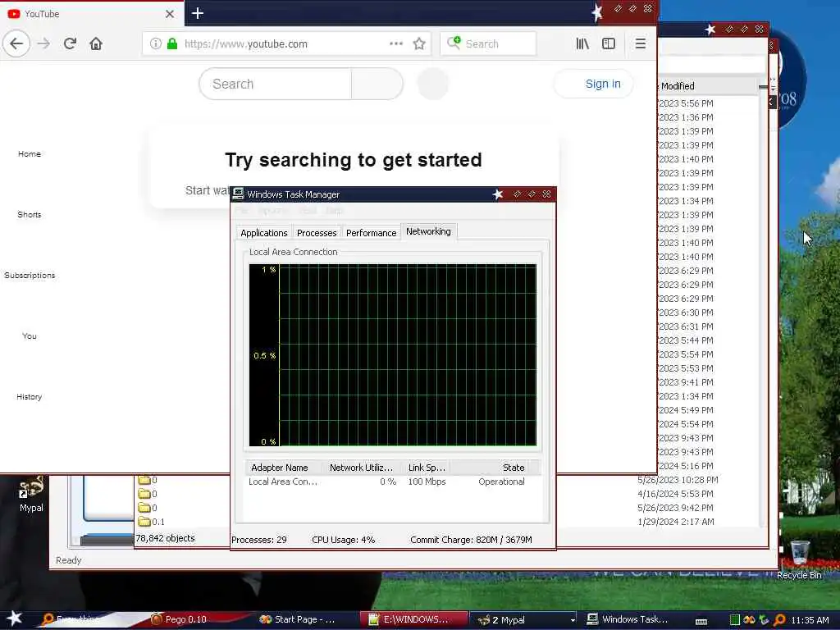Screen dimensions: 840x630
Task: Click Commit Charge: 820M / 3679M text
Action: pyautogui.click(x=471, y=540)
